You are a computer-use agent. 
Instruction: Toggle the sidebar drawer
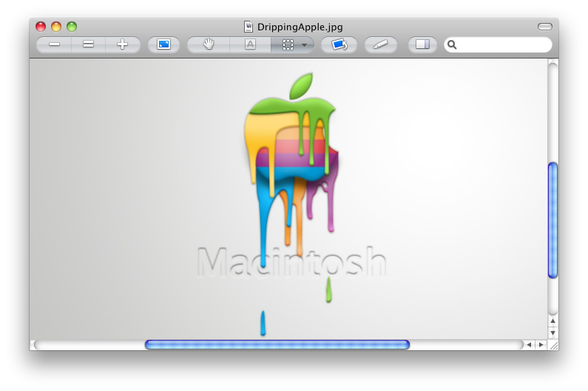coord(422,44)
